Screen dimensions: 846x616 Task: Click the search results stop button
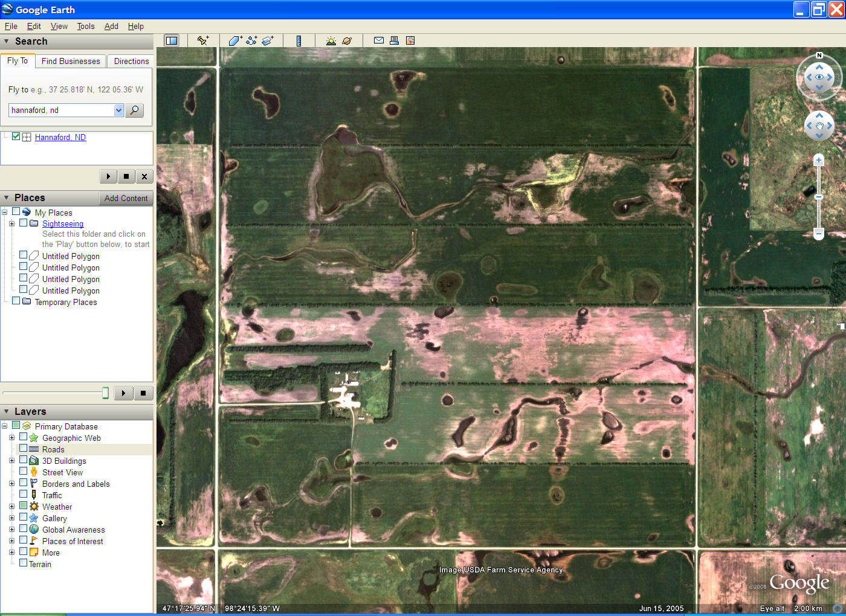tap(126, 176)
